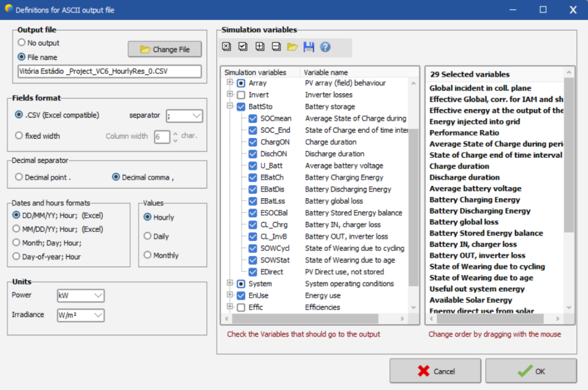This screenshot has height=390, width=588.
Task: Save variable selection with floppy disk icon
Action: coord(309,47)
